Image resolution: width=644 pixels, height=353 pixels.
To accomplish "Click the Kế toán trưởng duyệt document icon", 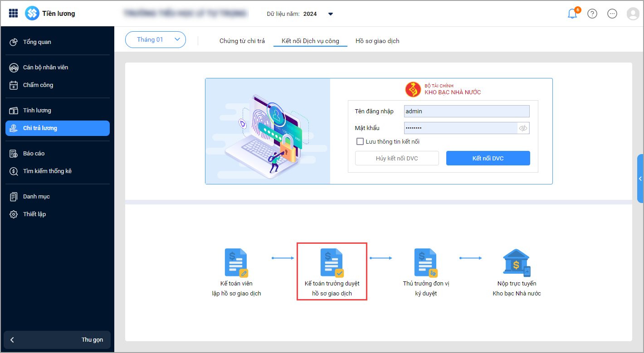I will pos(332,262).
